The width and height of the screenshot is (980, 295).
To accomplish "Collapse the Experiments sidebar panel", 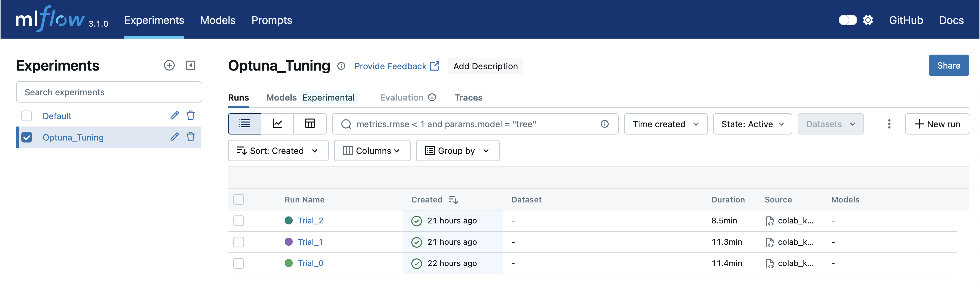I will coord(191,65).
